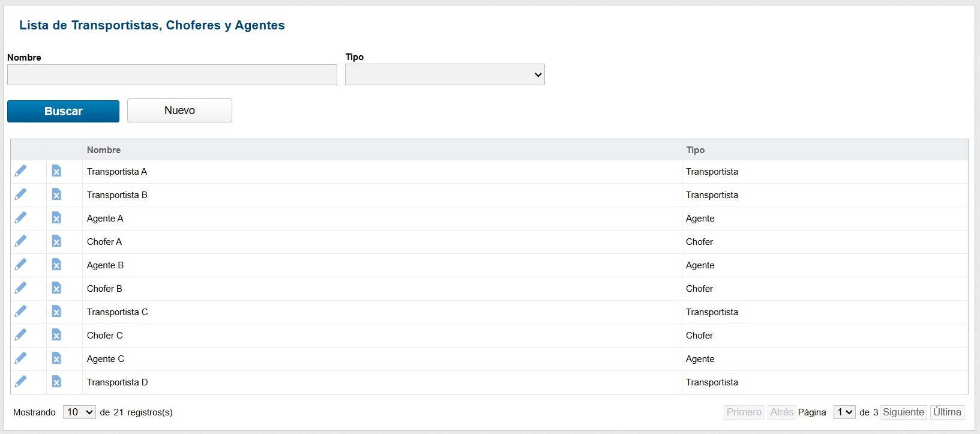Delete the Transportista B record
This screenshot has height=434, width=980.
(56, 194)
